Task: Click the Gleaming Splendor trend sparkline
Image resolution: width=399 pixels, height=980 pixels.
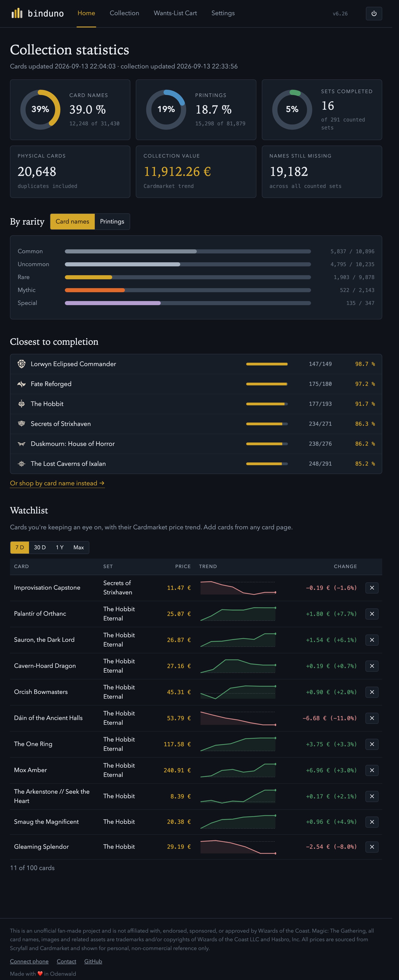Action: [238, 847]
